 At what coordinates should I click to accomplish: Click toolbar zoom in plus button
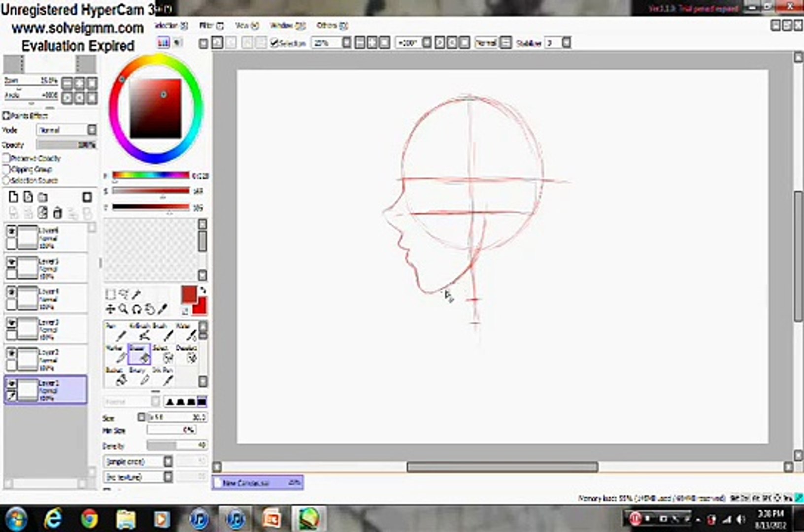372,43
